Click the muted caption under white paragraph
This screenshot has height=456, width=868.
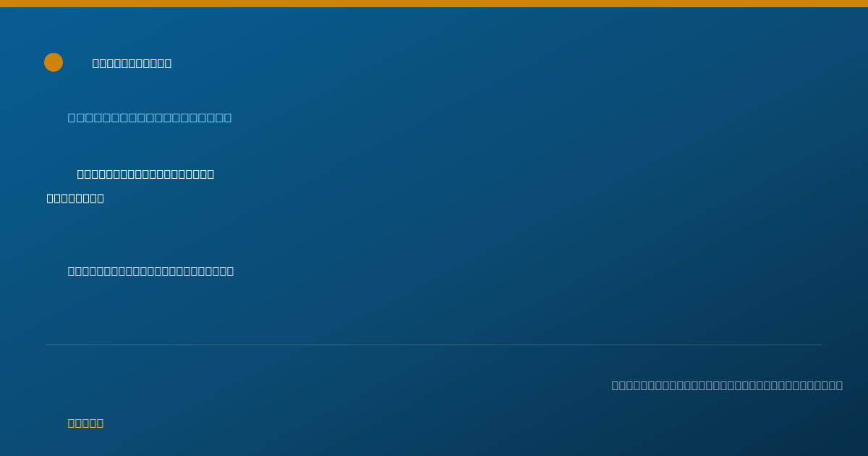(150, 271)
